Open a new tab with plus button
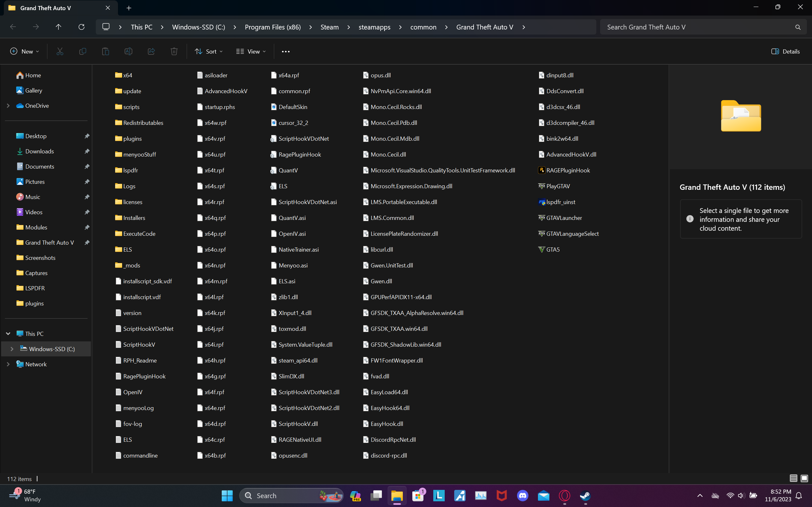The height and width of the screenshot is (507, 812). point(129,8)
